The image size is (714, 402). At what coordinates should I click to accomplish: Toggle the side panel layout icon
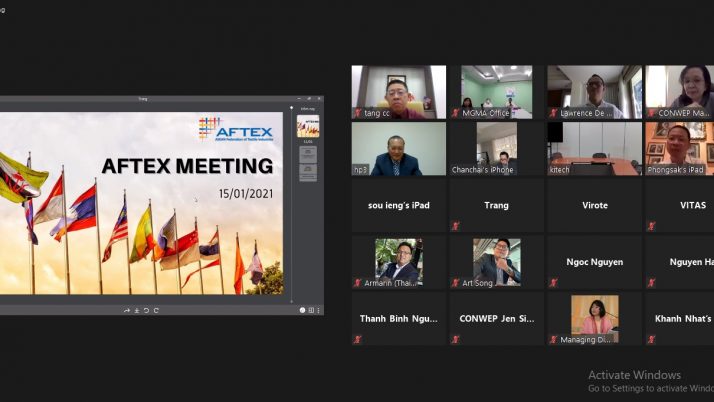(311, 310)
